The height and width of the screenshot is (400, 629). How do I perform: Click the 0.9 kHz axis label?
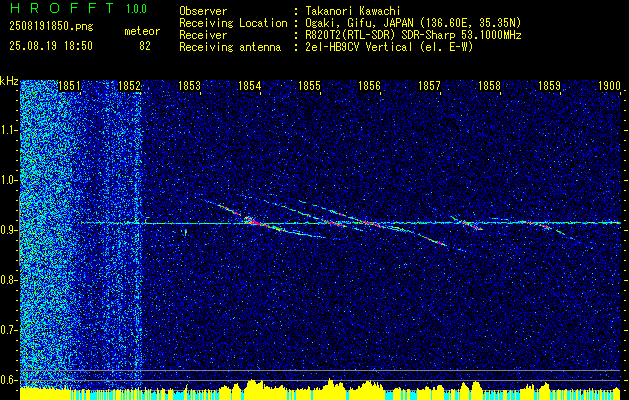click(9, 230)
